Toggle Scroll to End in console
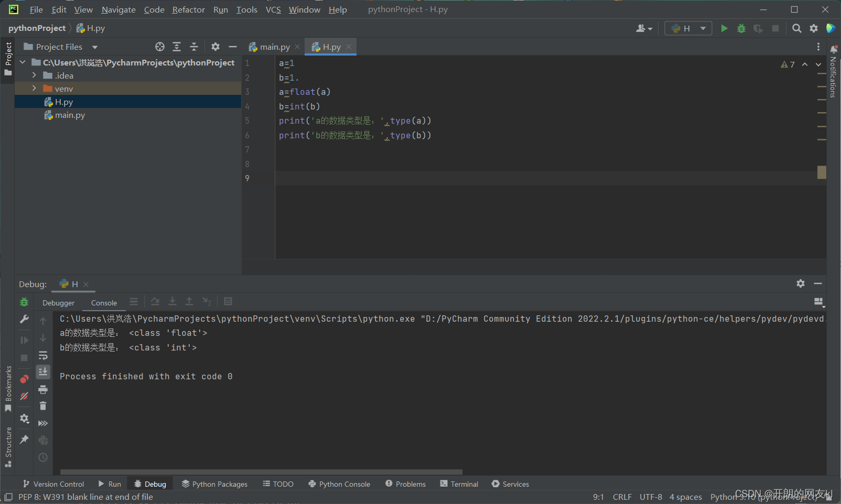This screenshot has width=841, height=504. 43,372
